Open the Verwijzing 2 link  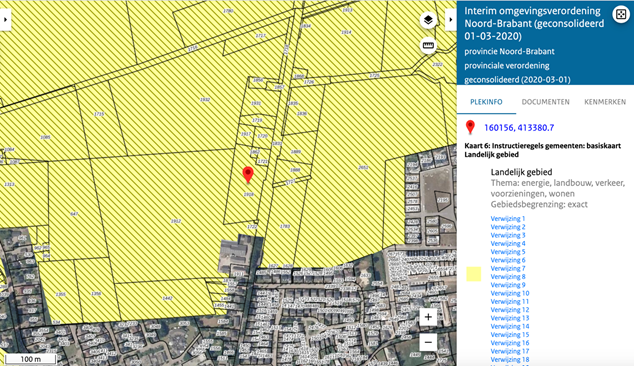(508, 227)
